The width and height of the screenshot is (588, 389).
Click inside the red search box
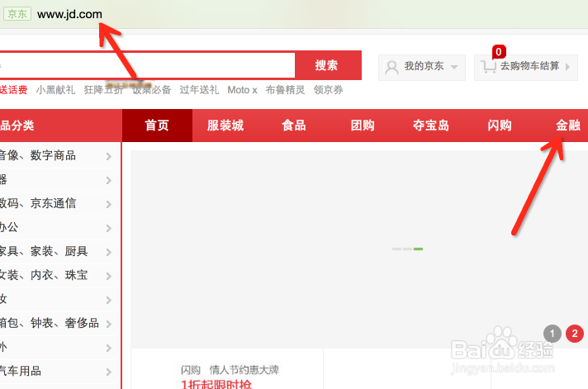147,65
